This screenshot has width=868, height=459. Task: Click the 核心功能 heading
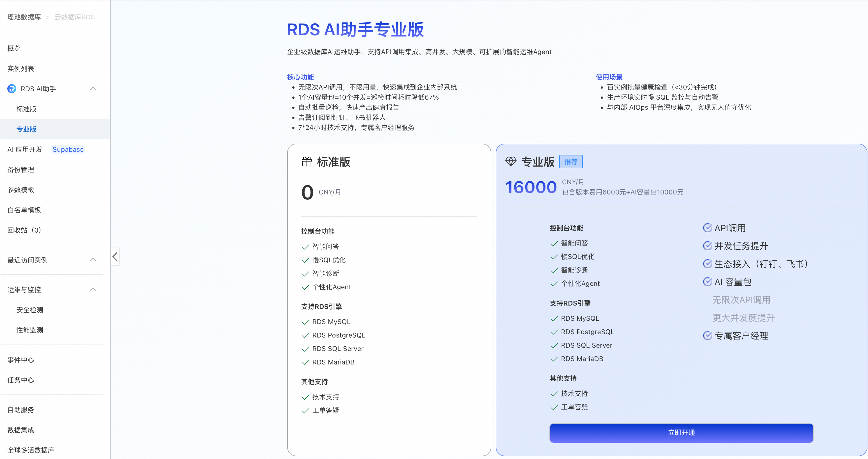tap(300, 77)
